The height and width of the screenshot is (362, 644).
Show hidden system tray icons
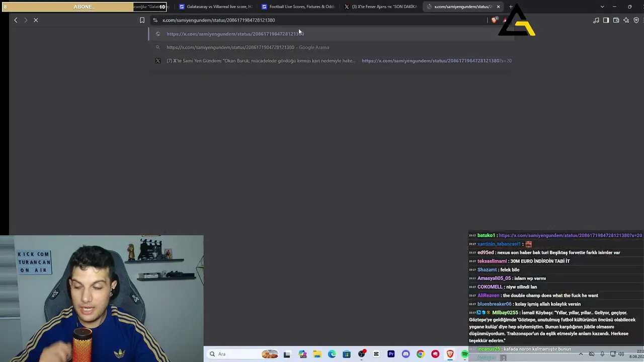coord(581,354)
